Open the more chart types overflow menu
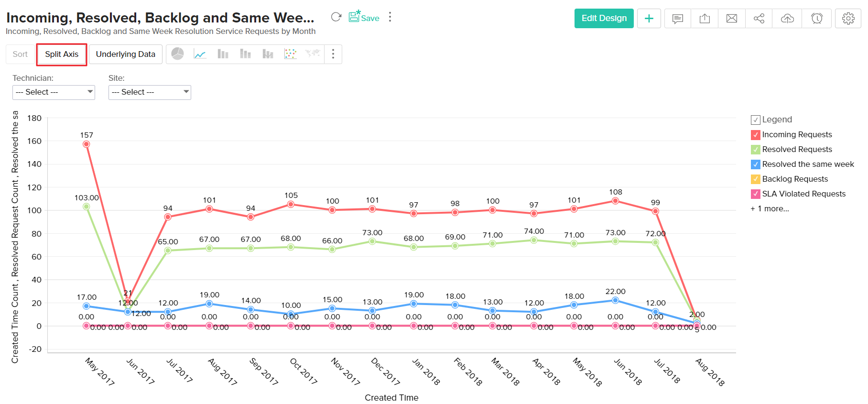Image resolution: width=868 pixels, height=404 pixels. coord(333,54)
